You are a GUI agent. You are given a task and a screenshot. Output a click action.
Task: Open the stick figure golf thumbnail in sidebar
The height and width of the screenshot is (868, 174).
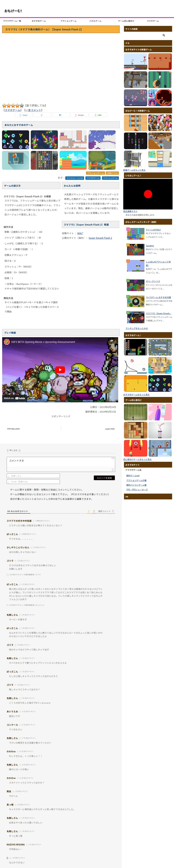point(135,61)
